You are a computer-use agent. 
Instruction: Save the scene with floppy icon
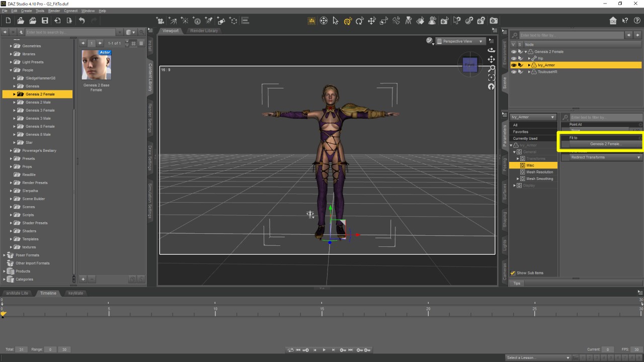pos(45,21)
